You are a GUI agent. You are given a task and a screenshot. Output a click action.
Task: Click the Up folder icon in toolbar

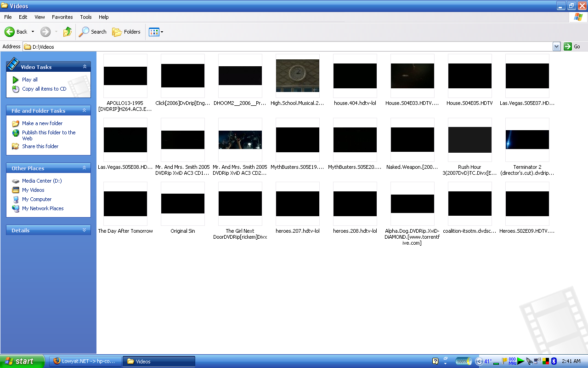coord(68,32)
